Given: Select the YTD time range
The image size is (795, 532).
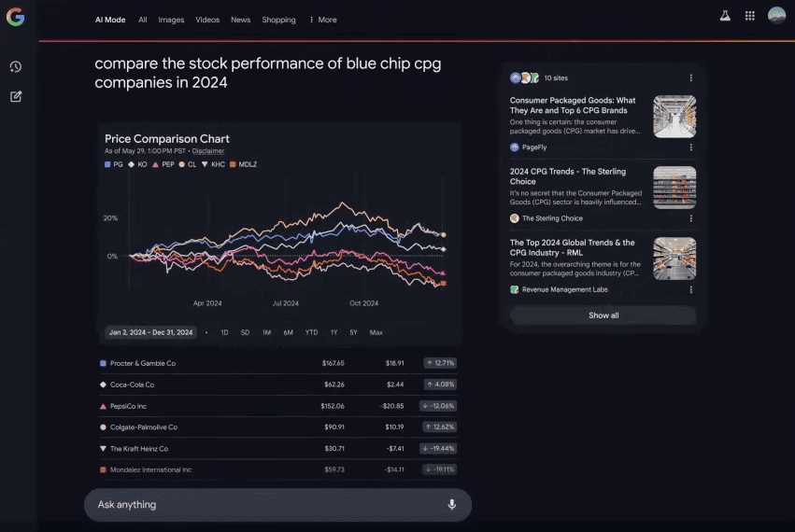Looking at the screenshot, I should click(311, 332).
